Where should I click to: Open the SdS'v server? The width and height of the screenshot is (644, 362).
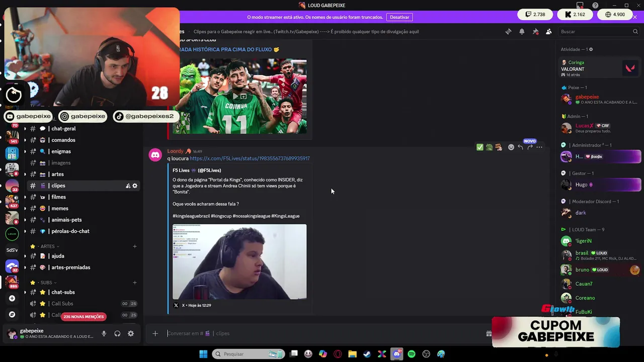click(12, 250)
